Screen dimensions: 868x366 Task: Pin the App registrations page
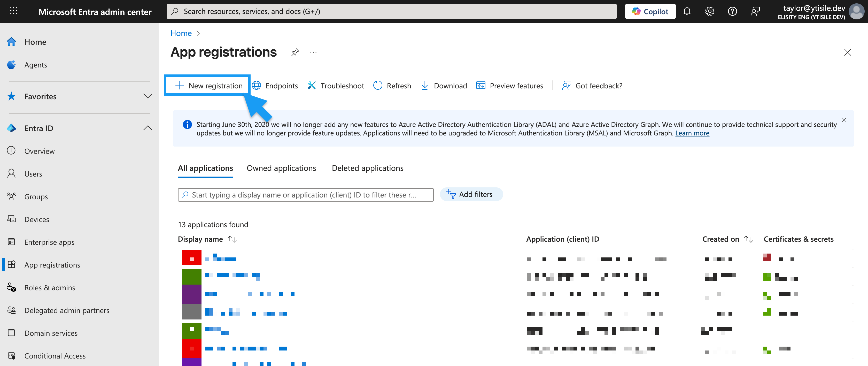[x=295, y=52]
